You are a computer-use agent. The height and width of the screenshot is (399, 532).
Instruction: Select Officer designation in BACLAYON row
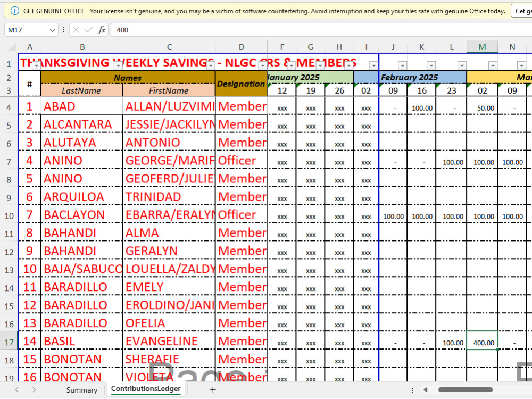pyautogui.click(x=241, y=214)
